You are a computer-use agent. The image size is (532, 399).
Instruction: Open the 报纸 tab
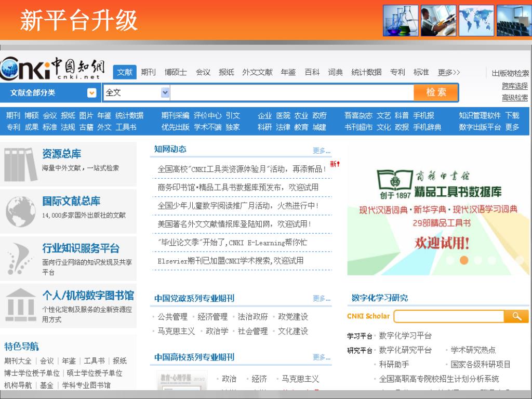click(227, 72)
